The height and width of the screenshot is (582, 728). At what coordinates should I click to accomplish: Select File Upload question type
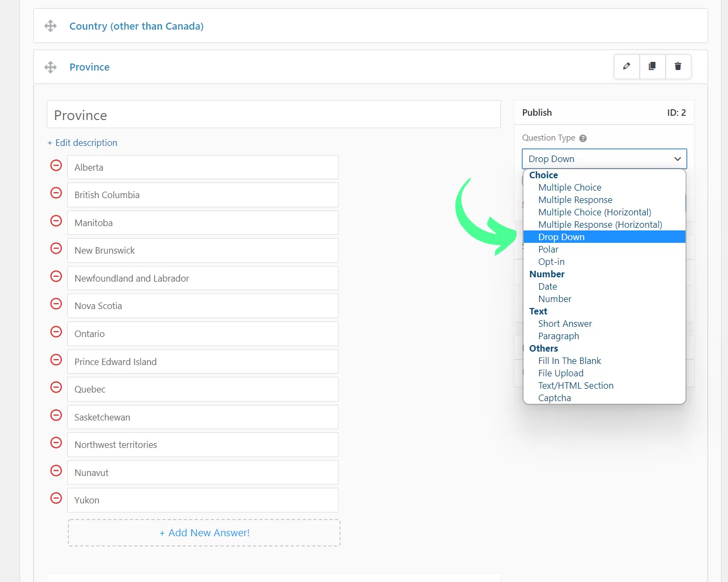(x=561, y=373)
